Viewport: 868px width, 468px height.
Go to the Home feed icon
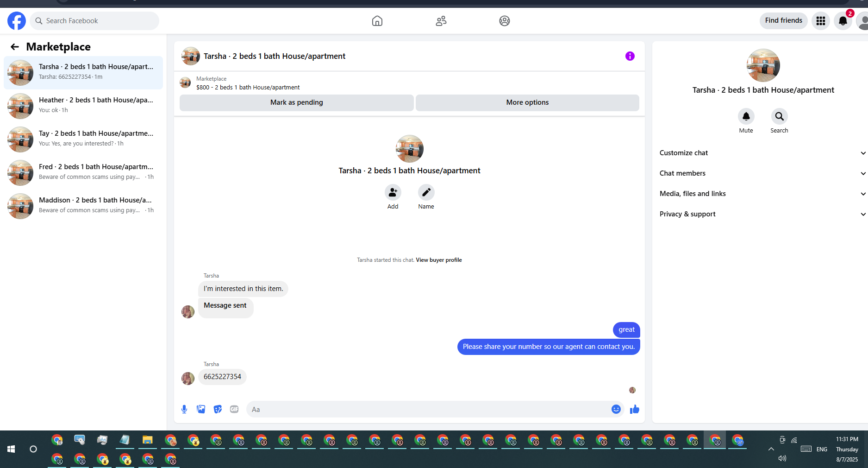click(x=377, y=21)
